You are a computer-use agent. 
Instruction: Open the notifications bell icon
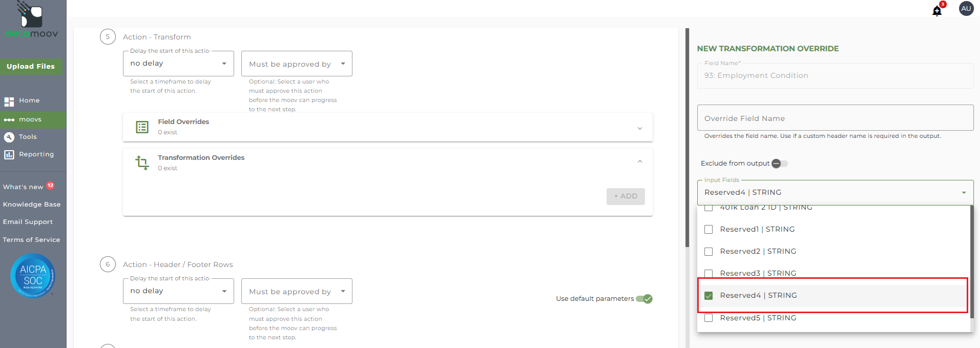937,11
